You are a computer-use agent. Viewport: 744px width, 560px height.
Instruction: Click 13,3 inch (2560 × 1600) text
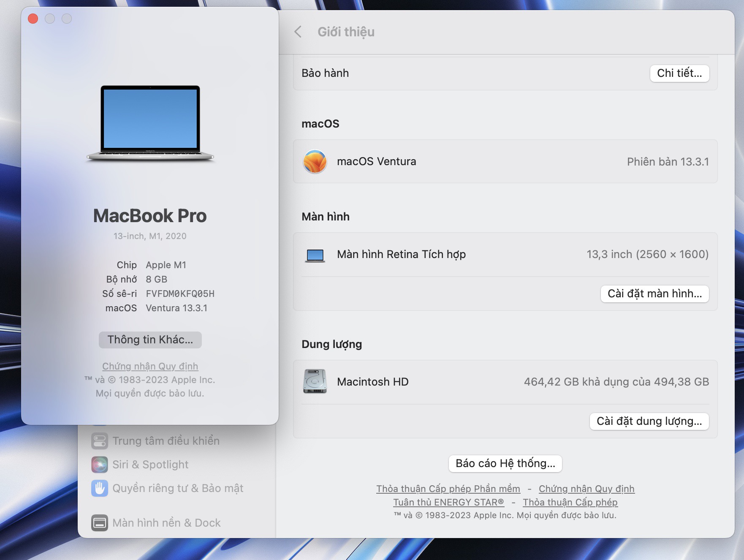tap(648, 254)
